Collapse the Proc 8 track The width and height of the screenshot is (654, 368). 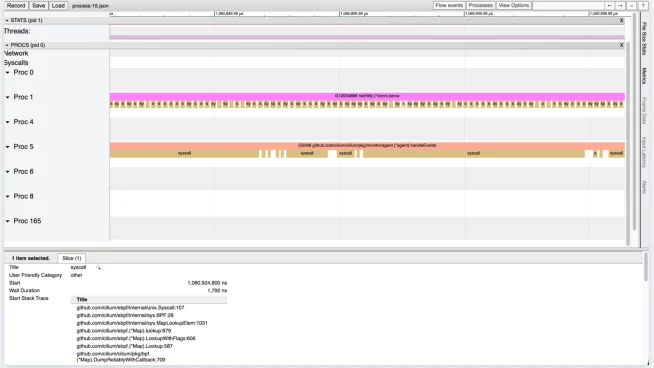8,196
